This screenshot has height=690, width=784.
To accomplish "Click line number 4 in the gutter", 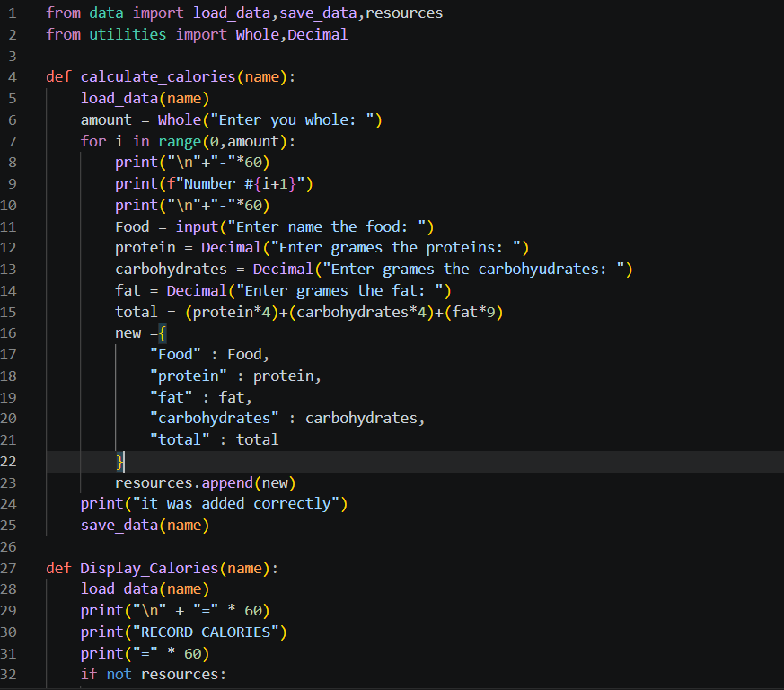I will tap(12, 77).
